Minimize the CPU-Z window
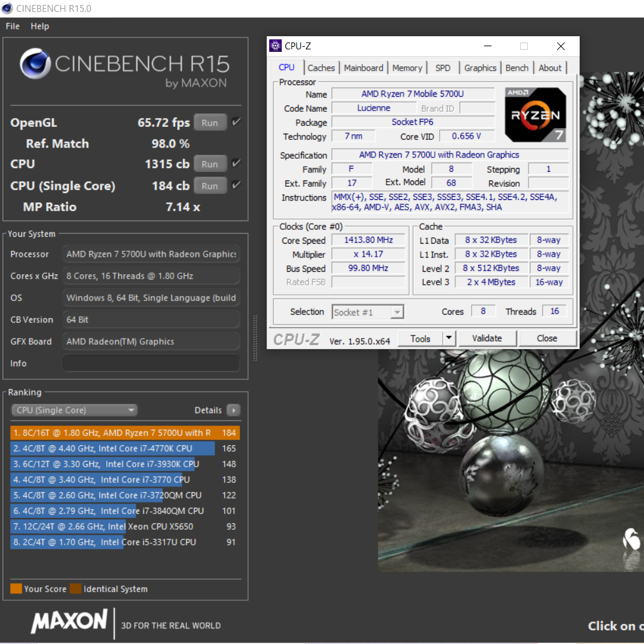The width and height of the screenshot is (644, 644). pos(487,46)
